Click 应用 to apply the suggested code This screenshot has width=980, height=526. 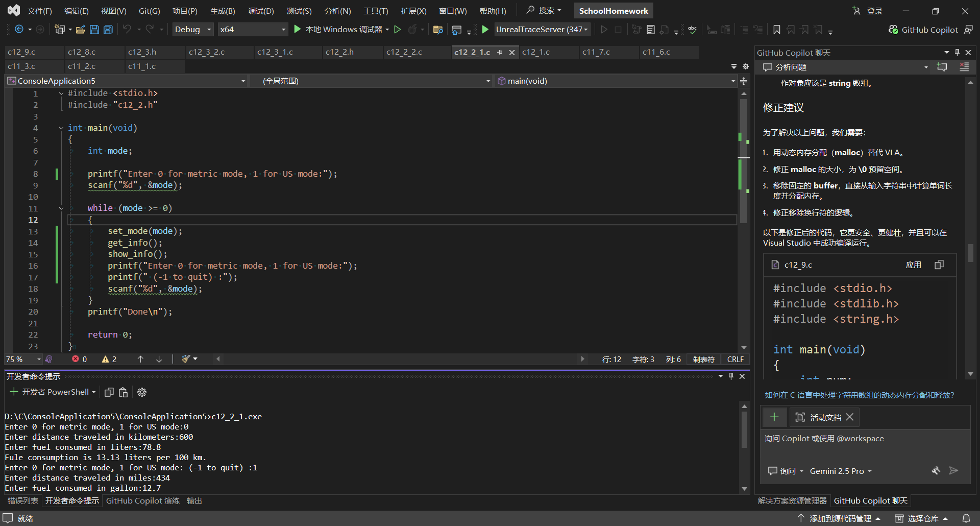click(913, 265)
